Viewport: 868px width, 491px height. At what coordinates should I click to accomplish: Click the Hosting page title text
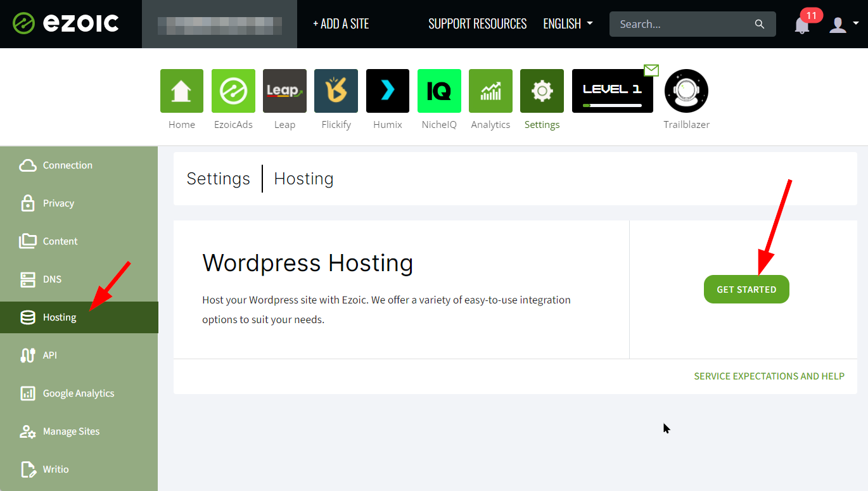(x=303, y=179)
